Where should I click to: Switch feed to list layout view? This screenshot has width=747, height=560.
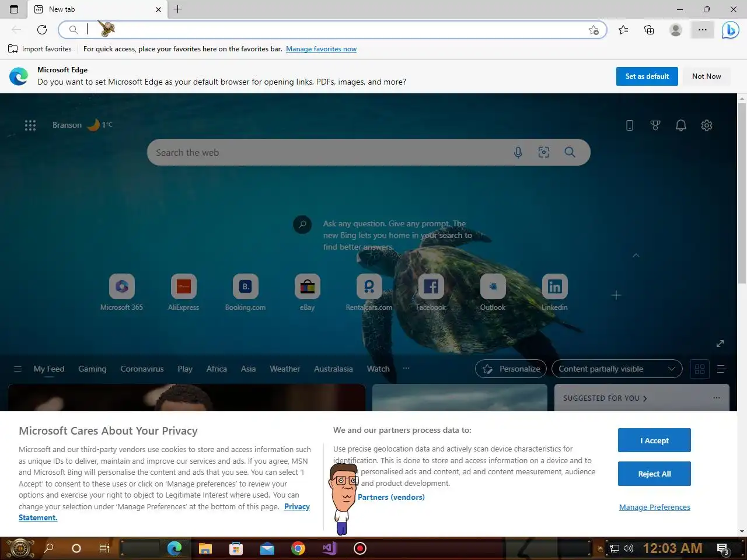point(721,369)
